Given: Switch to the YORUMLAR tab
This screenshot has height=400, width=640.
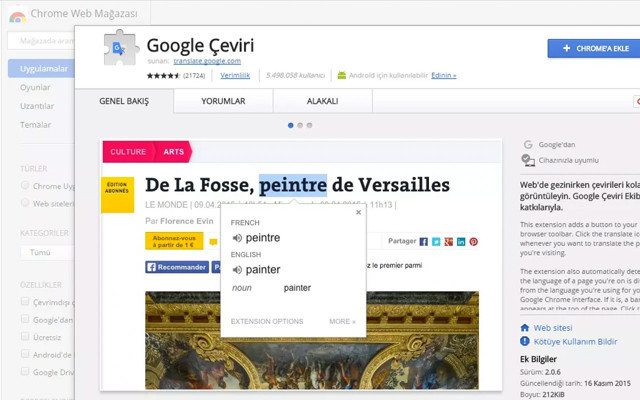Looking at the screenshot, I should click(223, 101).
